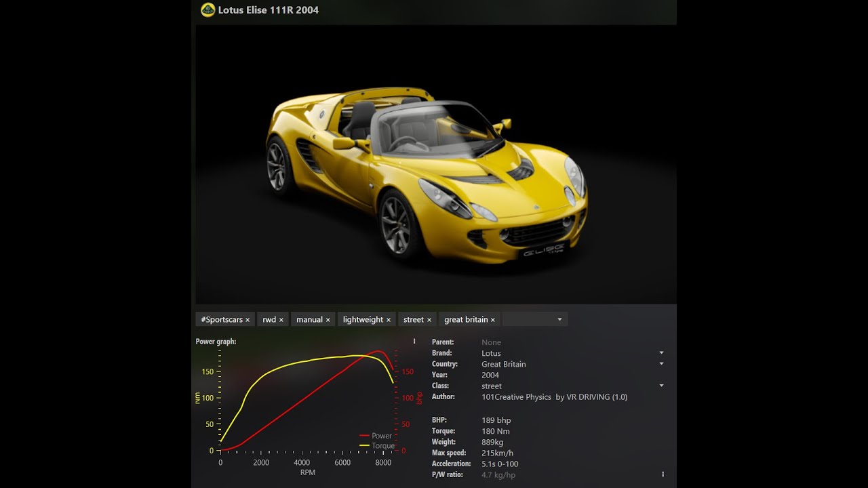Edit the BHP value 189 bhp
Image resolution: width=868 pixels, height=488 pixels.
point(496,420)
